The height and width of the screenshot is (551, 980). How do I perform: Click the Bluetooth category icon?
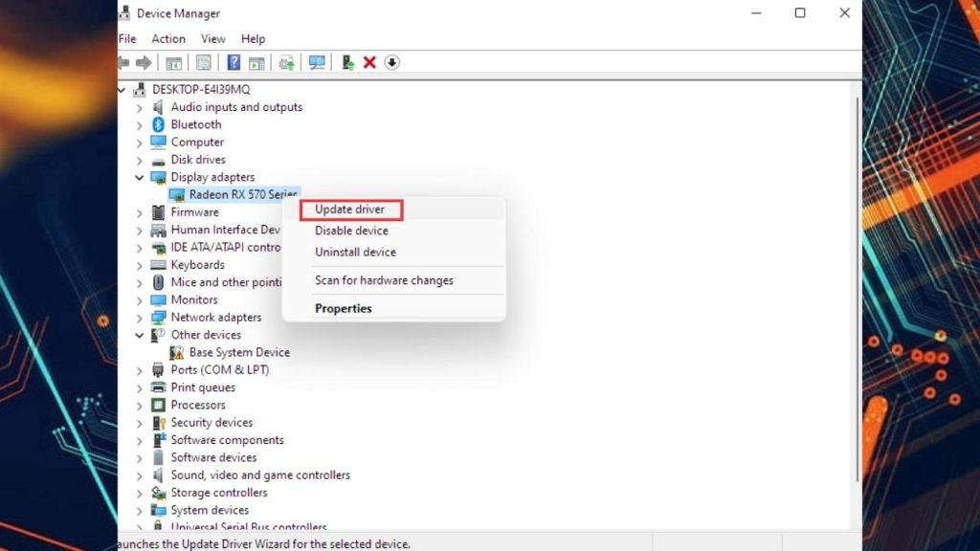[158, 124]
